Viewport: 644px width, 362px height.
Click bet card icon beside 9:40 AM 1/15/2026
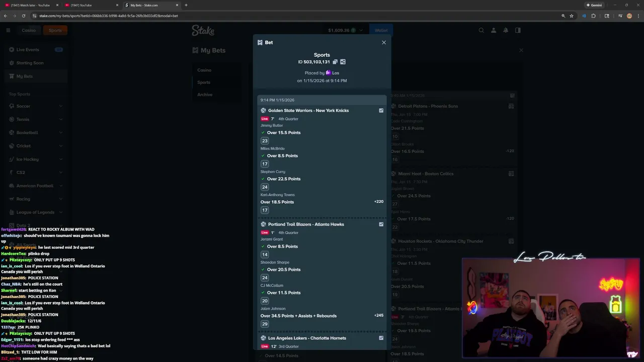click(512, 95)
